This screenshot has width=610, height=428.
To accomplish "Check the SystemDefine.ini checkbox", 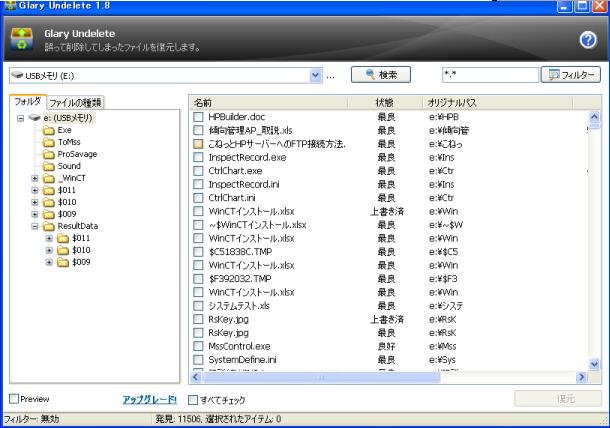I will coord(198,360).
